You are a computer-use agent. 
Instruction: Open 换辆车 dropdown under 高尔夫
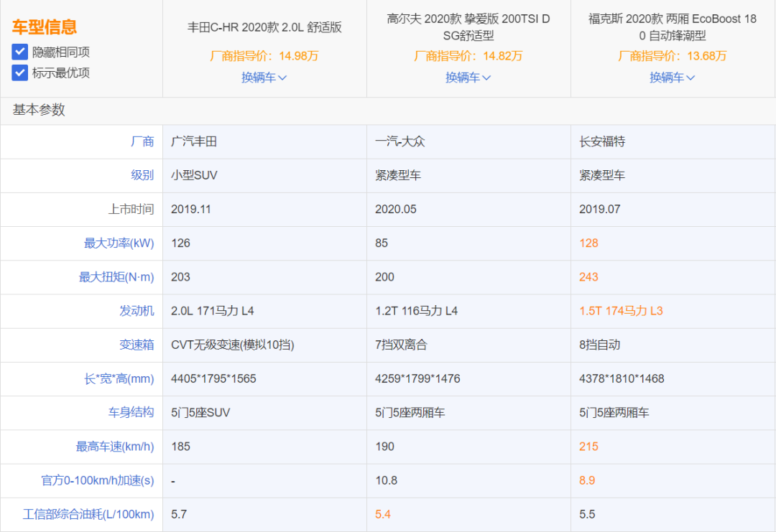468,78
